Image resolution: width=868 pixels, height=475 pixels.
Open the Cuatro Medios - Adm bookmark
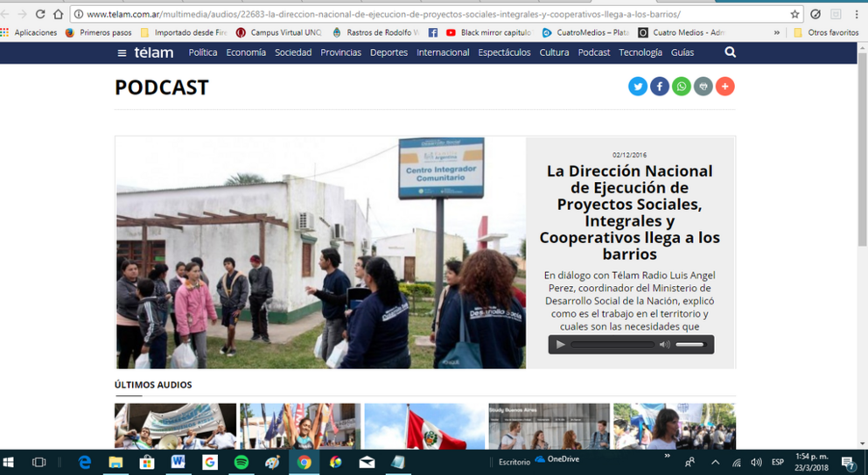(x=682, y=32)
